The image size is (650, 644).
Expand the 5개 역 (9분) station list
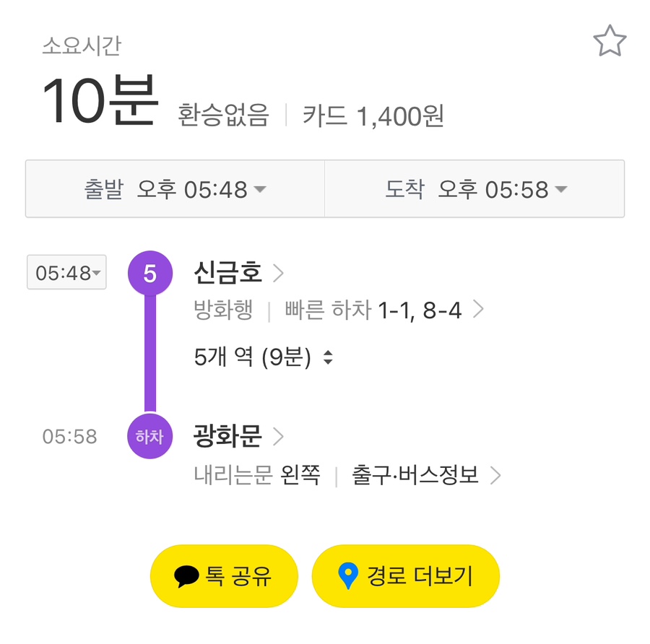263,357
